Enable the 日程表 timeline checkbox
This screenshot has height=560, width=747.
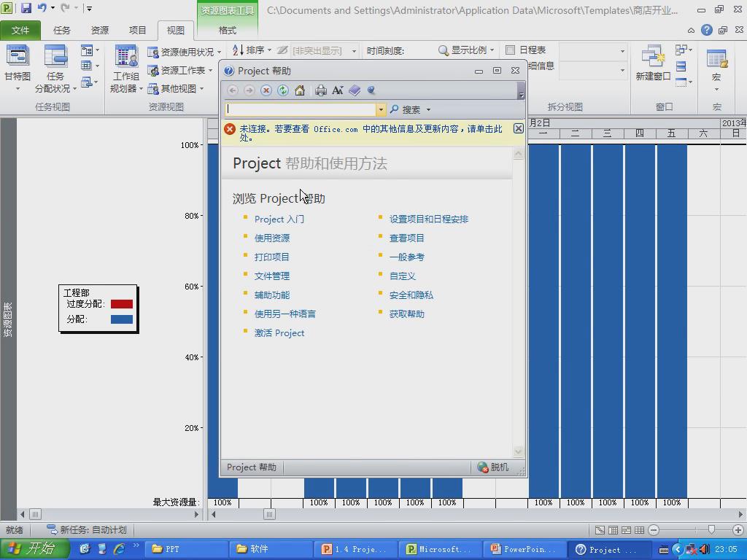(x=510, y=50)
